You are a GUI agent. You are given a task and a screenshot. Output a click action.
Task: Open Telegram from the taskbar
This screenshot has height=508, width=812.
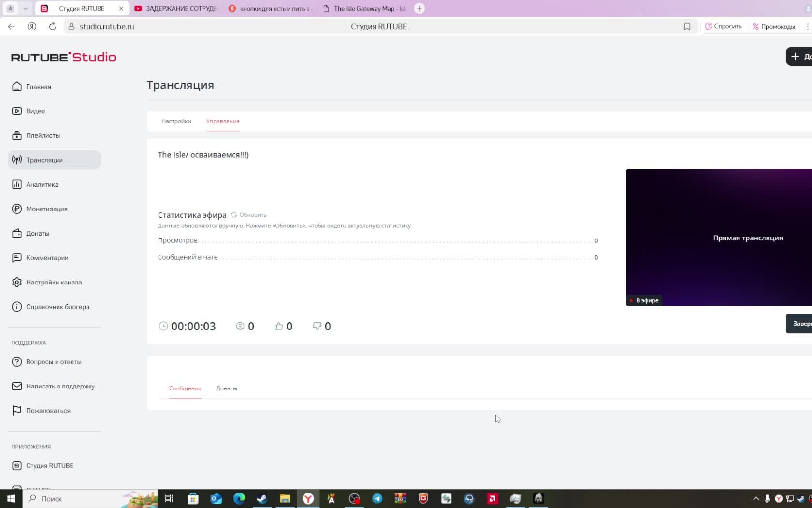coord(377,498)
